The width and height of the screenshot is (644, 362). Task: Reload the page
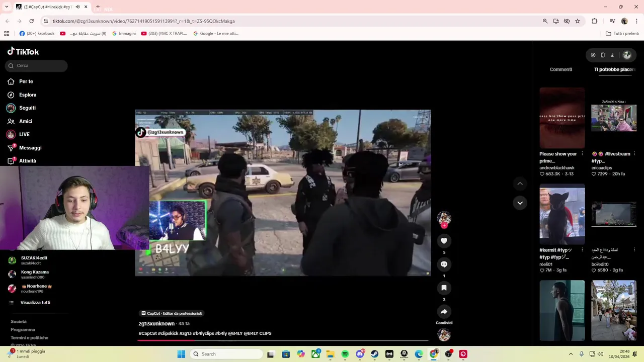point(31,21)
